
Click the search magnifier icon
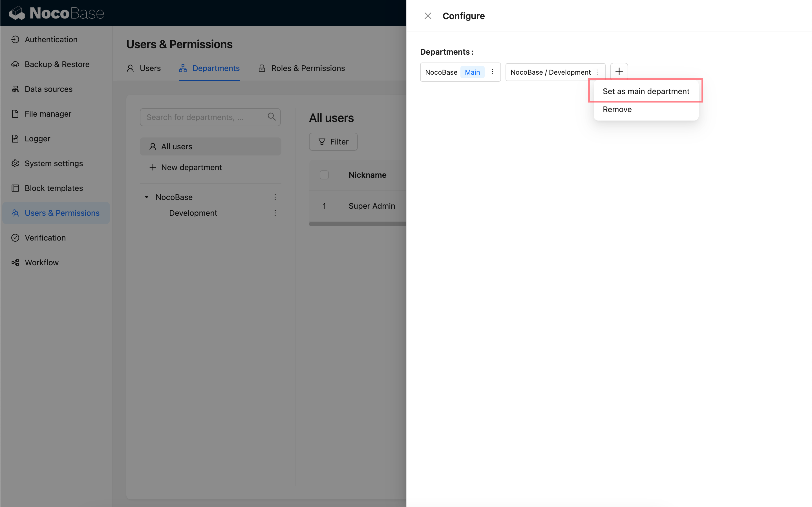pos(272,117)
